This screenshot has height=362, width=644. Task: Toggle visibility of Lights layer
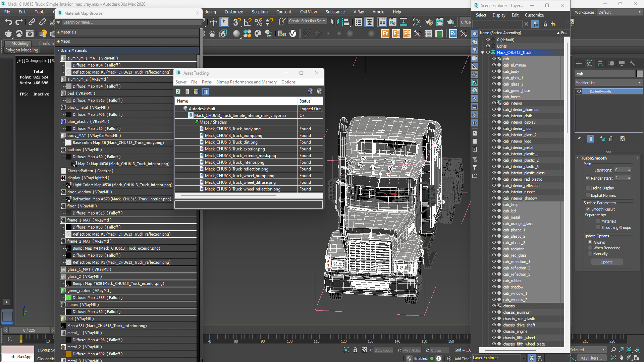point(488,46)
